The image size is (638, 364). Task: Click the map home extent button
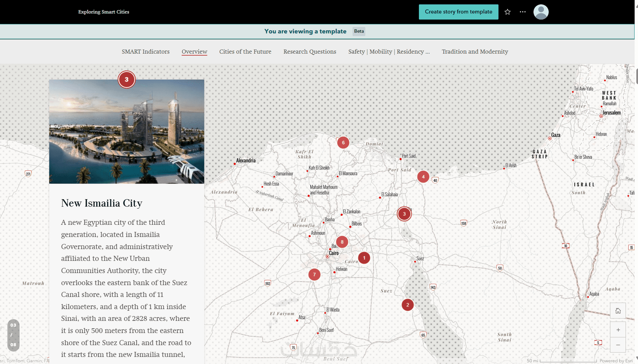[618, 311]
